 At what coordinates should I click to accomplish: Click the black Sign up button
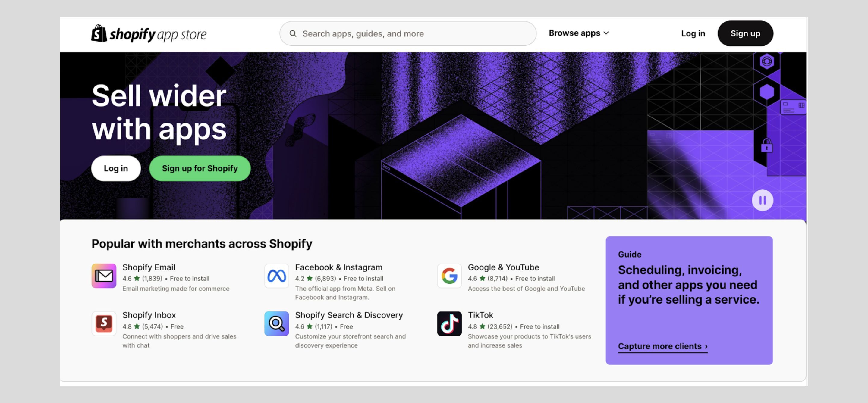coord(745,34)
